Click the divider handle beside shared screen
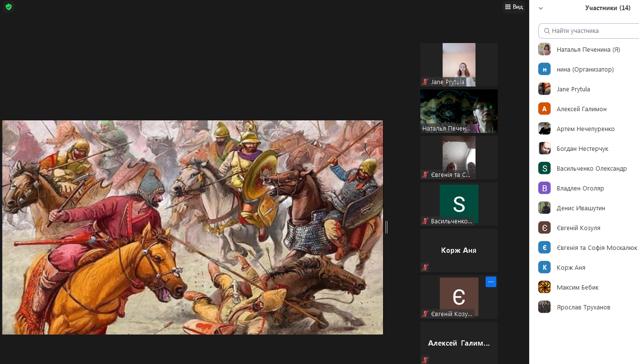Viewport: 639px width, 364px height. pos(386,227)
